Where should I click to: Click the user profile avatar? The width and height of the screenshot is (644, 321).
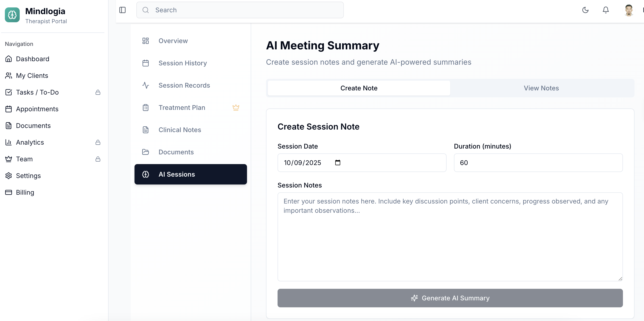(x=628, y=10)
